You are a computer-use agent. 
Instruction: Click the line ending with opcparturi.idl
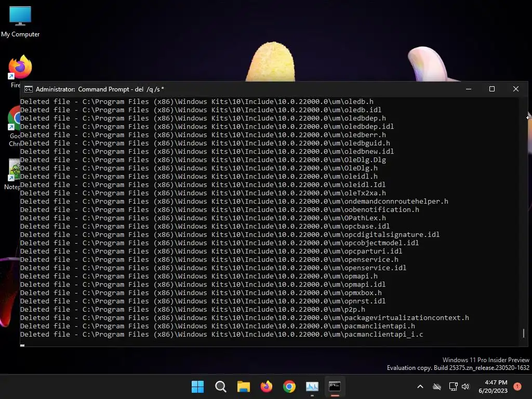tap(211, 251)
